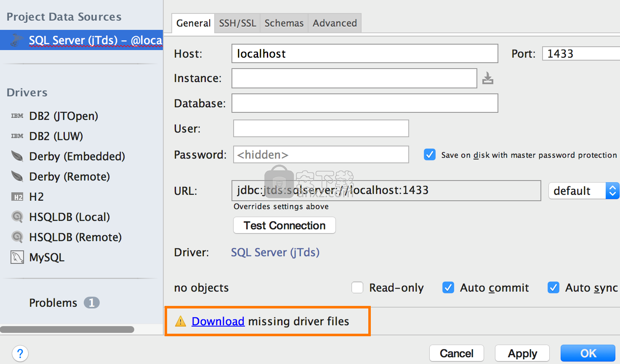Switch to the SSH/SSL tab

pyautogui.click(x=237, y=23)
